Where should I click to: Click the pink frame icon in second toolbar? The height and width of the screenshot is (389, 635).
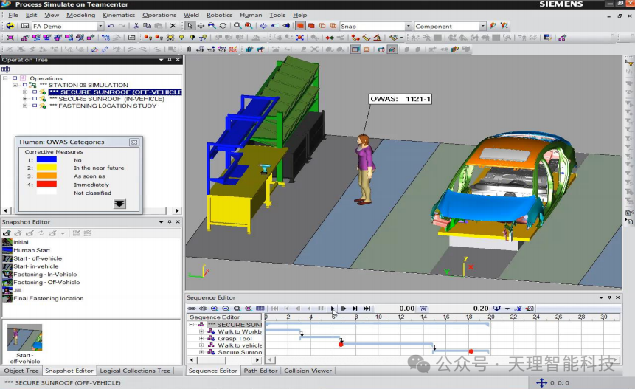(x=10, y=38)
